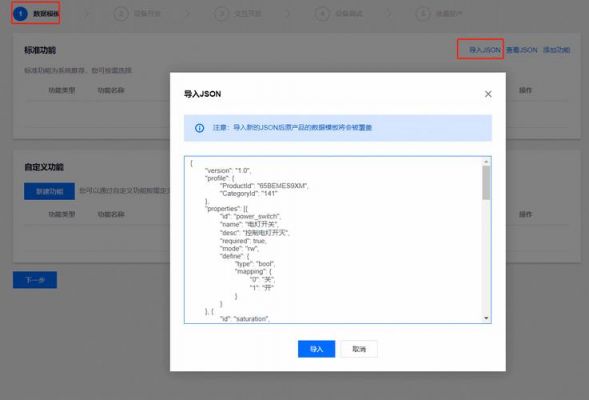The image size is (589, 400).
Task: Click the "id": "power_switch" line
Action: click(250, 216)
